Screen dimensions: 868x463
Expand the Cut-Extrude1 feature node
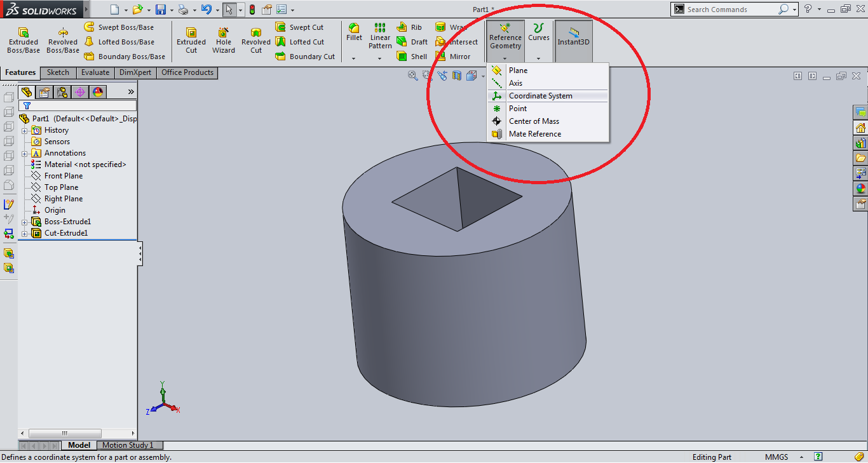pyautogui.click(x=25, y=233)
